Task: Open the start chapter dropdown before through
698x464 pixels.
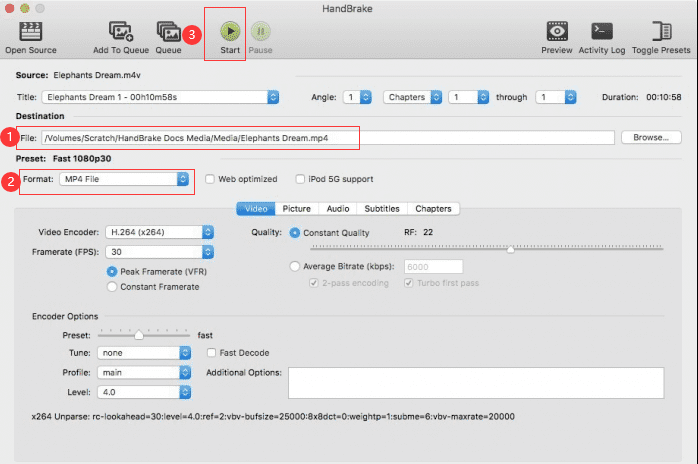Action: 469,97
